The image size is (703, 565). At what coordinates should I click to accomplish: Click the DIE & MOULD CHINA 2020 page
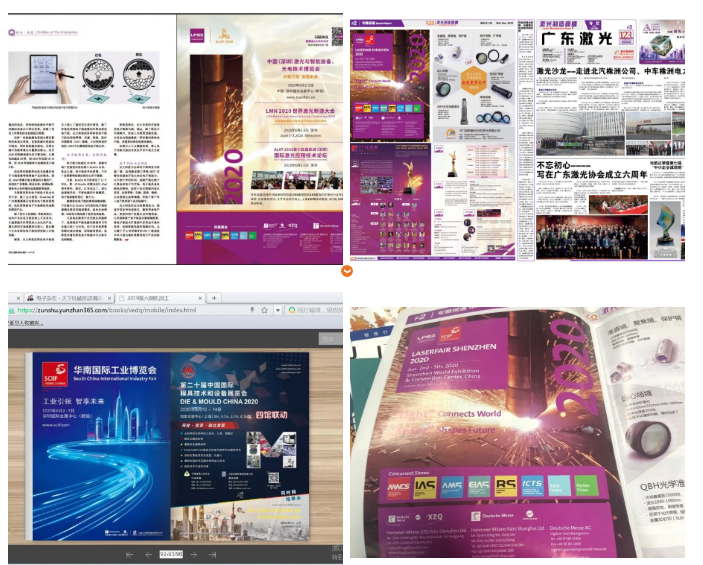pyautogui.click(x=240, y=446)
